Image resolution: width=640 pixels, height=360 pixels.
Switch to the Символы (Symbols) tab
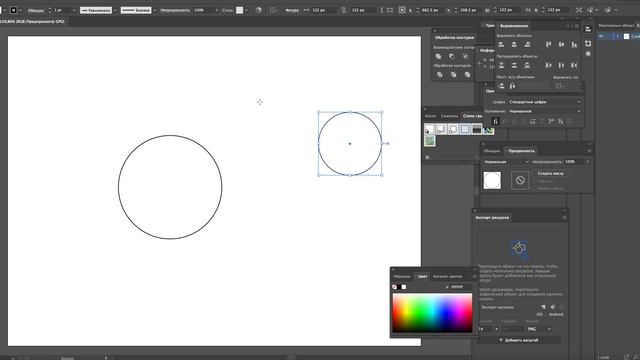point(449,116)
